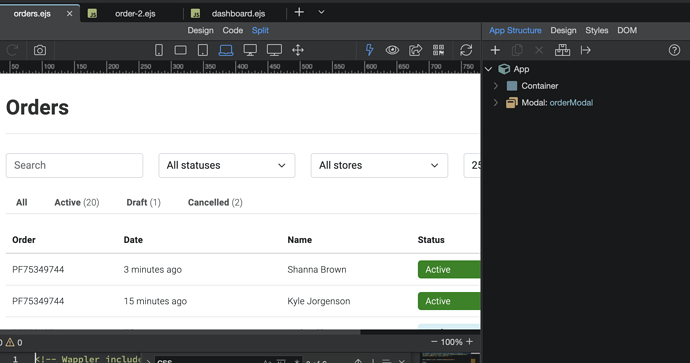Zoom in with the plus button
690x363 pixels.
(x=470, y=342)
